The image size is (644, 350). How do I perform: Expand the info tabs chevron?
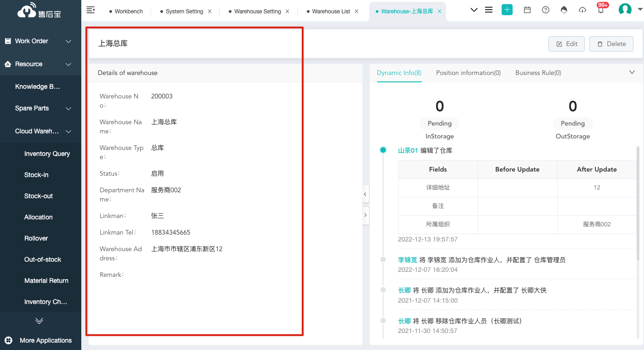(632, 72)
